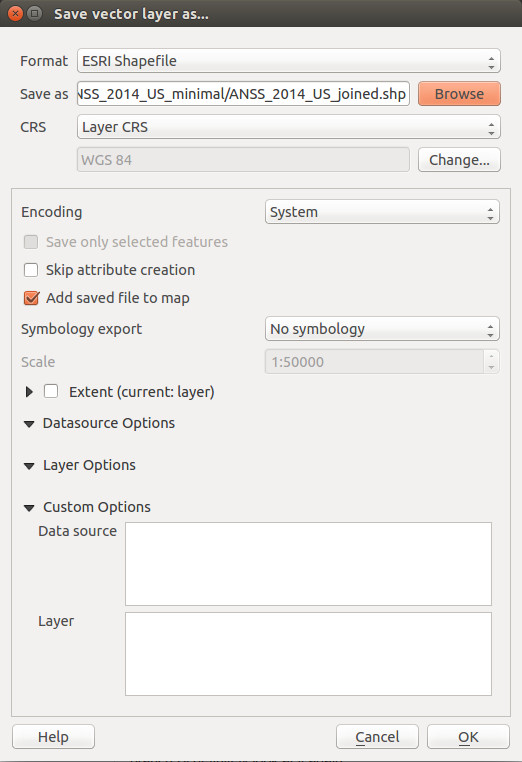Click the Browse button
The height and width of the screenshot is (762, 522).
(x=459, y=94)
